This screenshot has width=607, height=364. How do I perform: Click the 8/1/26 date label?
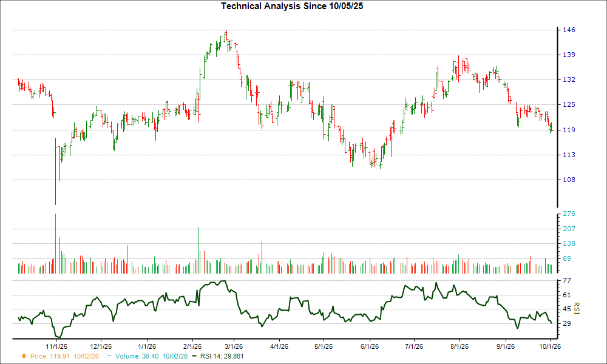click(x=459, y=346)
